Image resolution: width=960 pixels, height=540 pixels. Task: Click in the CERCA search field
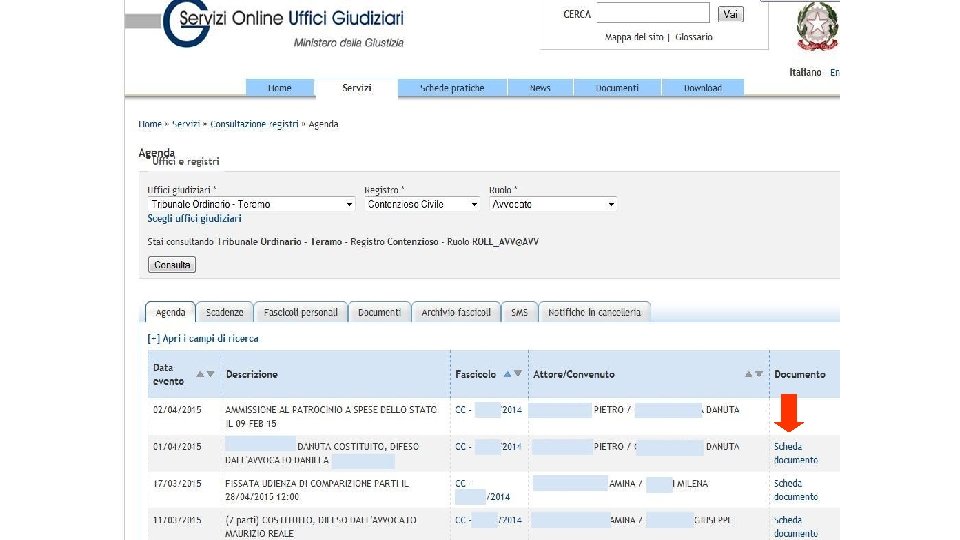(x=653, y=13)
